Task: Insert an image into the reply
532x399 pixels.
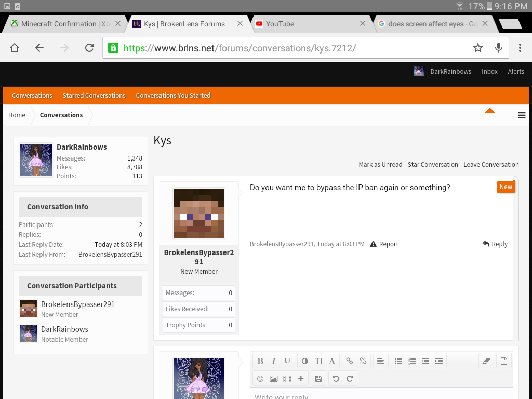Action: pyautogui.click(x=273, y=379)
